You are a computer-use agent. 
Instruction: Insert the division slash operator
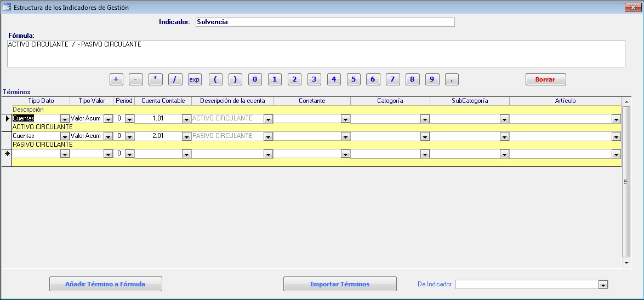(175, 79)
